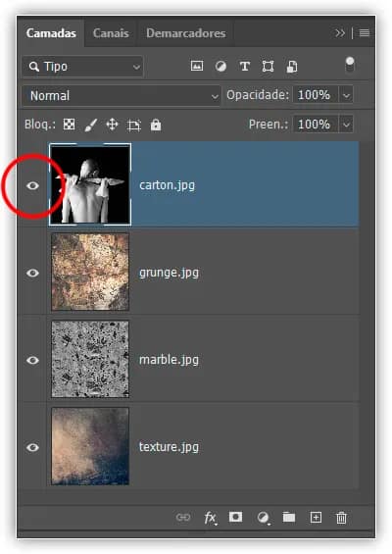The height and width of the screenshot is (554, 392).
Task: Select the marble.jpg layer thumbnail
Action: pos(90,359)
